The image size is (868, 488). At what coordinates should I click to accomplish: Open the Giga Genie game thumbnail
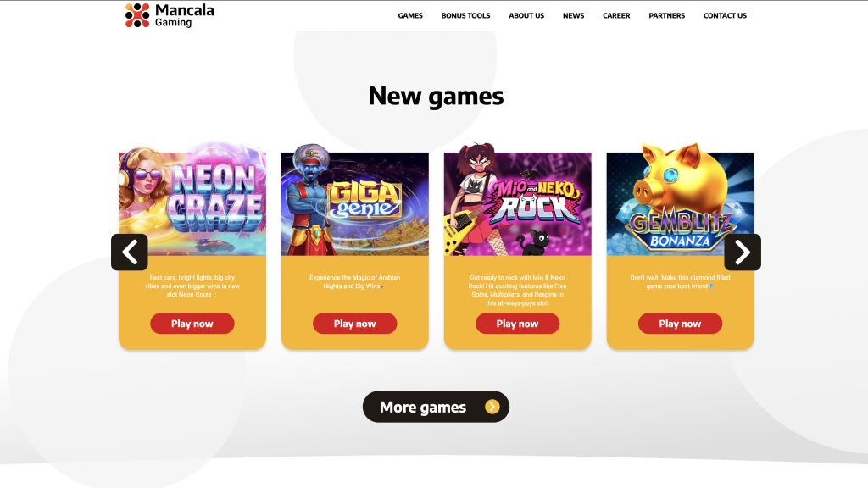pos(355,200)
